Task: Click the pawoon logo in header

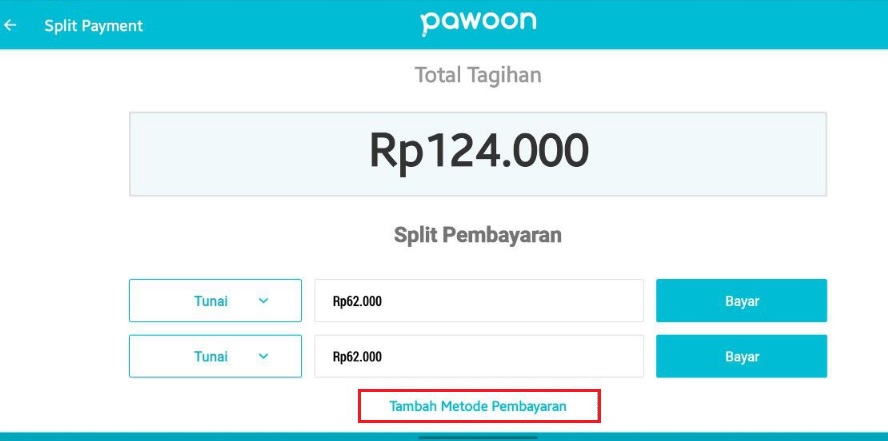Action: [479, 22]
